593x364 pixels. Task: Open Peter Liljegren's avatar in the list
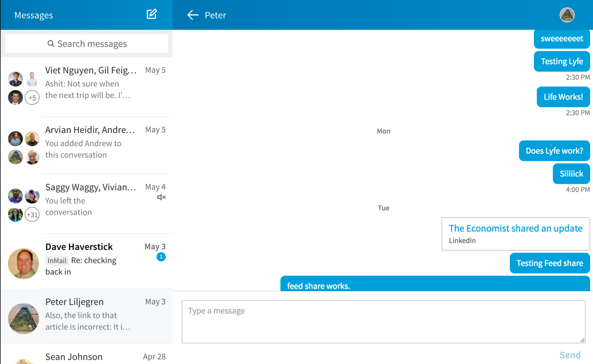[x=23, y=319]
